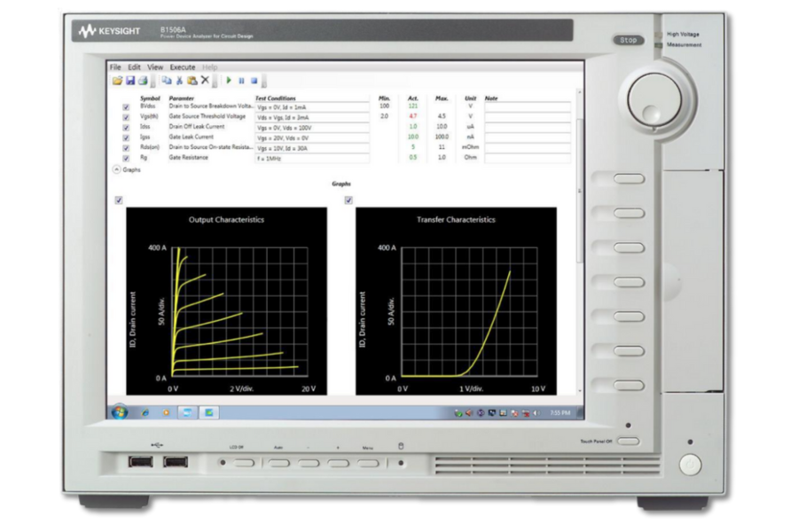Screen dimensions: 798x532
Task: Uncheck the Vgs(th) parameter row
Action: [x=126, y=118]
